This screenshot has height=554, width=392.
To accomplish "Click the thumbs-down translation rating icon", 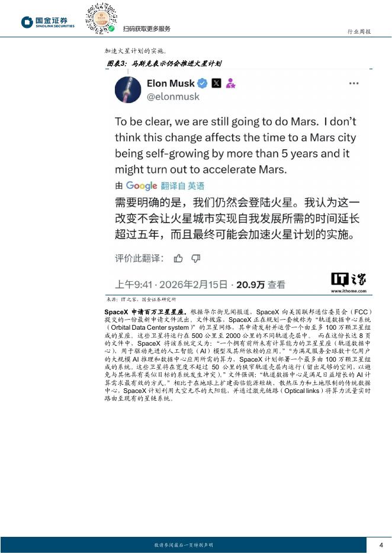I will [196, 258].
